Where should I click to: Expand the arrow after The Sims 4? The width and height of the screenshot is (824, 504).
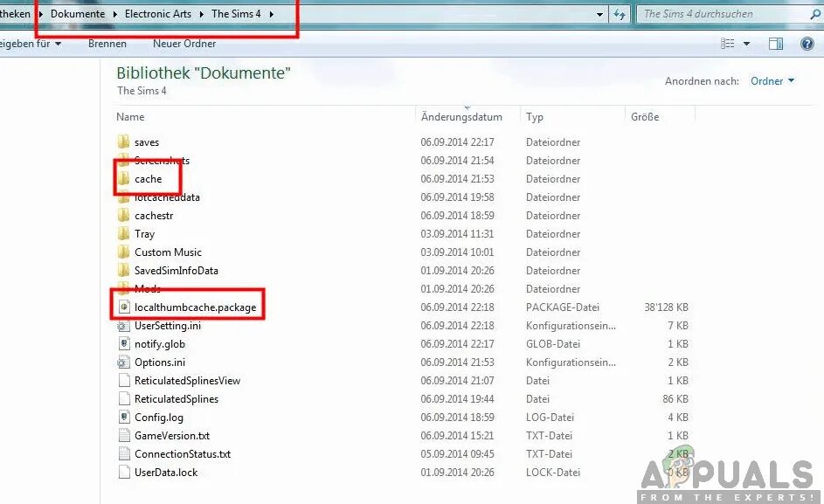(x=272, y=14)
